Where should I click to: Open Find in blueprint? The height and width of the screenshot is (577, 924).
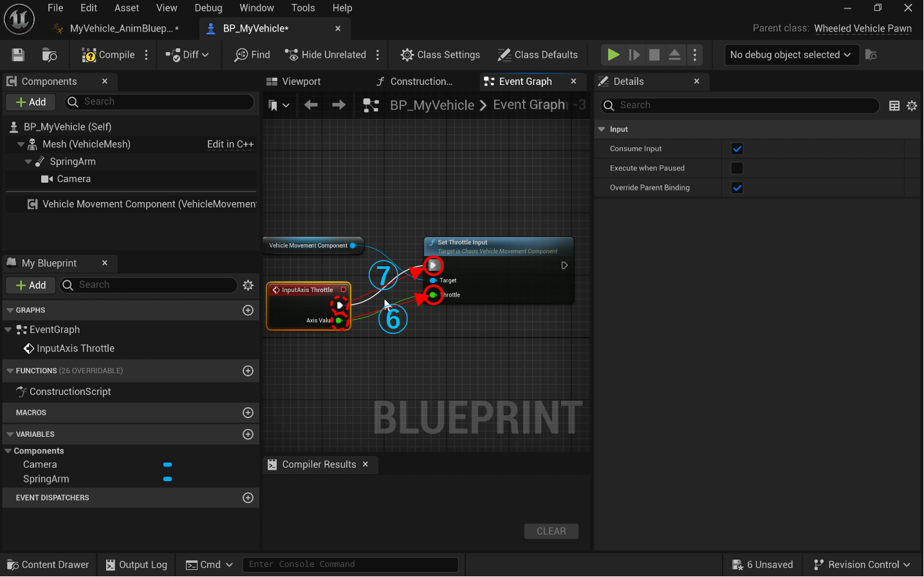[252, 55]
